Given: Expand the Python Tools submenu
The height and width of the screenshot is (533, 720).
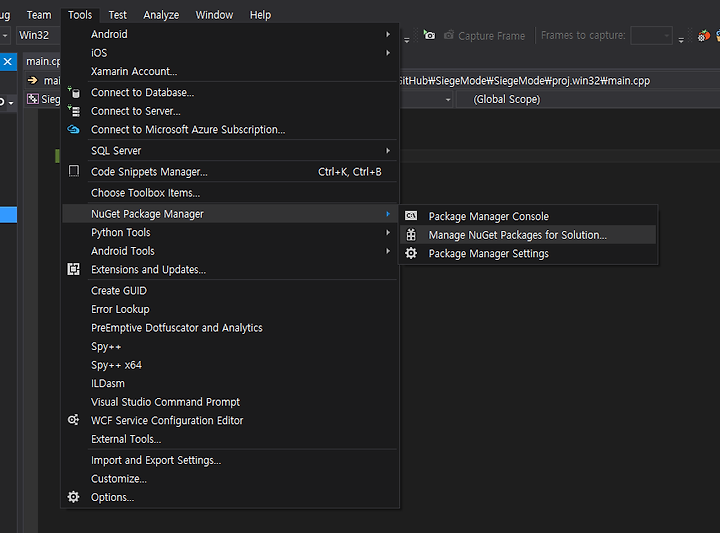Looking at the screenshot, I should pyautogui.click(x=230, y=232).
